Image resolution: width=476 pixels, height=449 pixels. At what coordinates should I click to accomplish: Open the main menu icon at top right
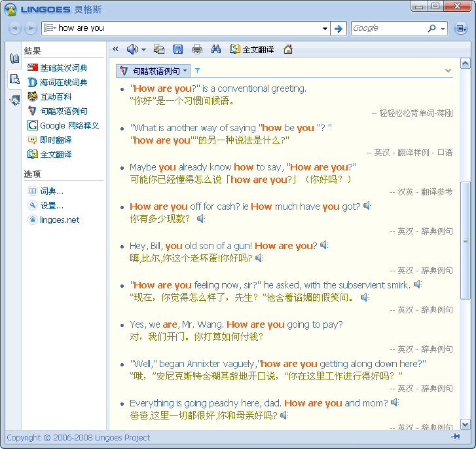(461, 28)
